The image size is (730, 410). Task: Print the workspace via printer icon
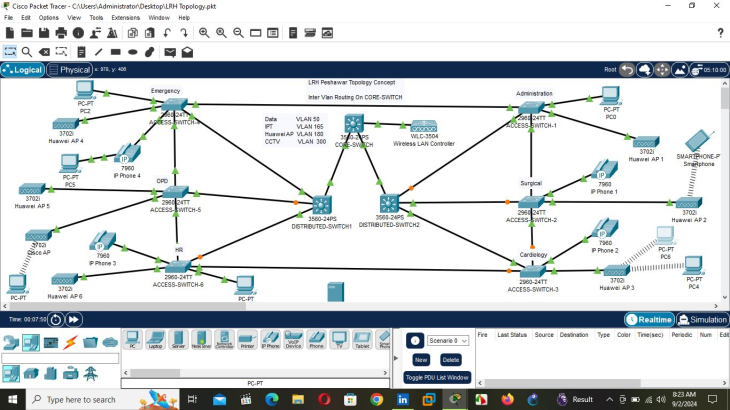(61, 33)
